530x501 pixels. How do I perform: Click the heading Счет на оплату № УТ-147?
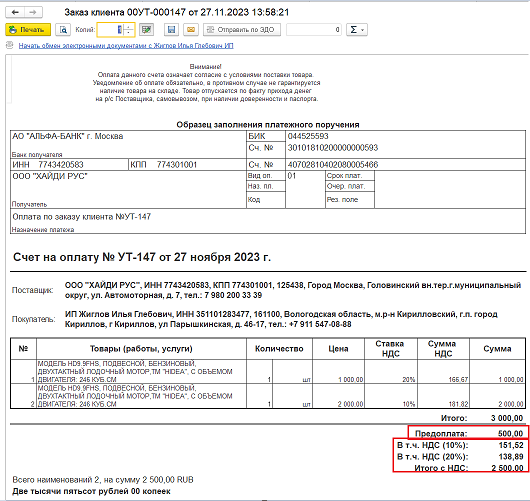pos(142,257)
